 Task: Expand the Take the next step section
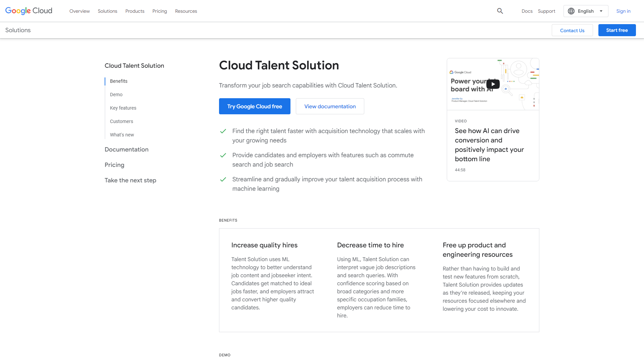point(130,180)
